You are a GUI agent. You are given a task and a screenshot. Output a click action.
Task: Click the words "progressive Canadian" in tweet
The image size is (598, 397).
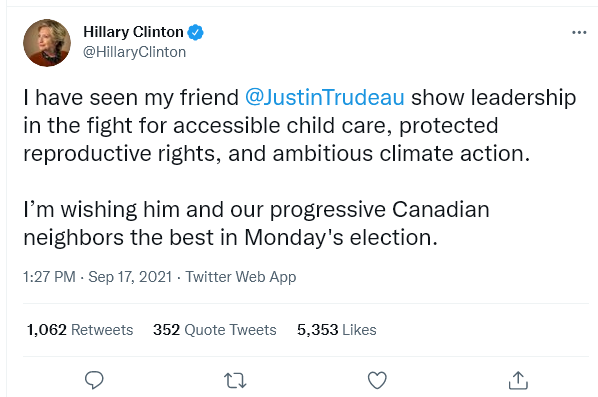379,210
